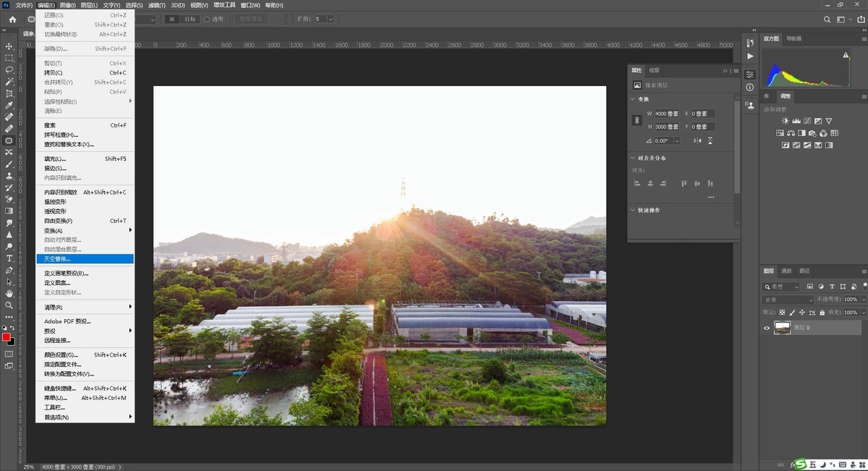868x471 pixels.
Task: Click the histogram cache warning triangle
Action: [x=846, y=55]
